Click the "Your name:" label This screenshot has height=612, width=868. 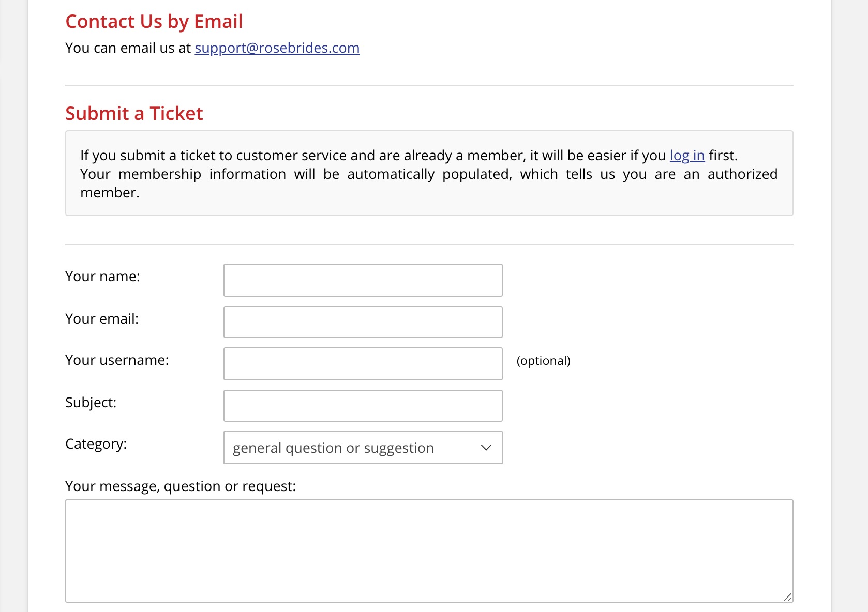tap(102, 277)
